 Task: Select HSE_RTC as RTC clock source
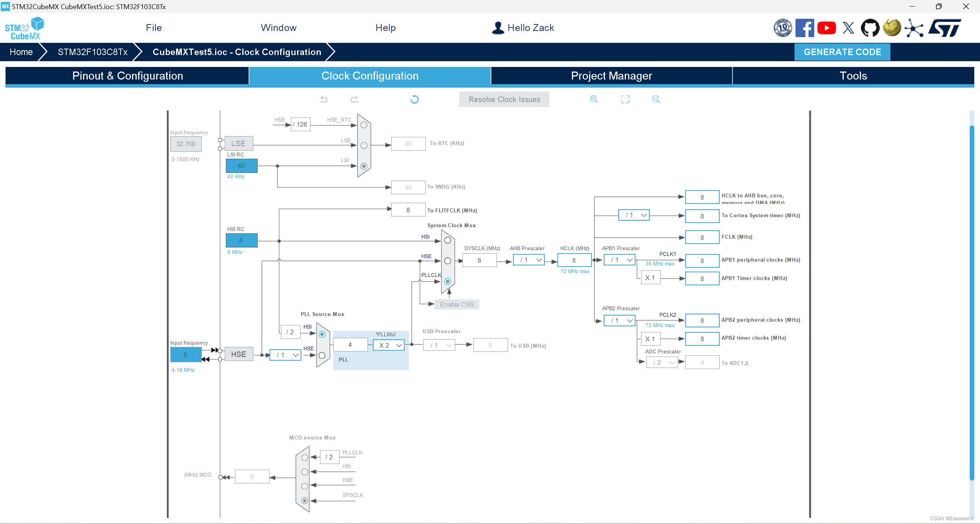tap(364, 125)
